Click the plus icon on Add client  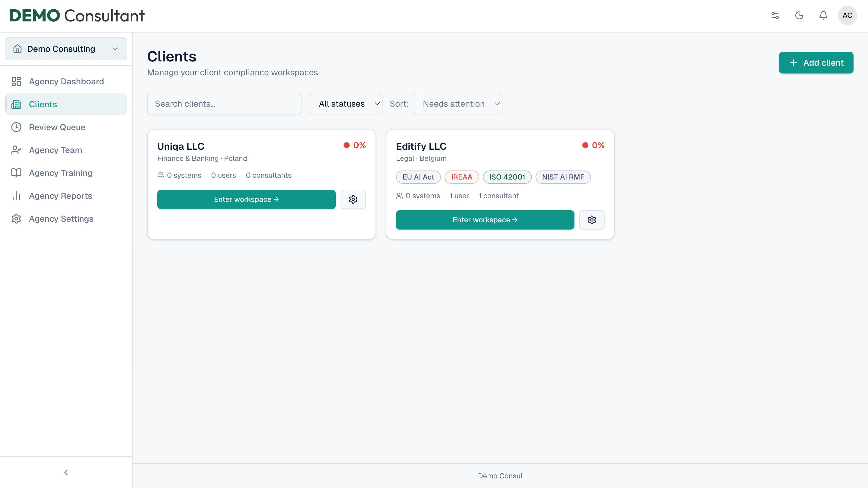tap(794, 63)
